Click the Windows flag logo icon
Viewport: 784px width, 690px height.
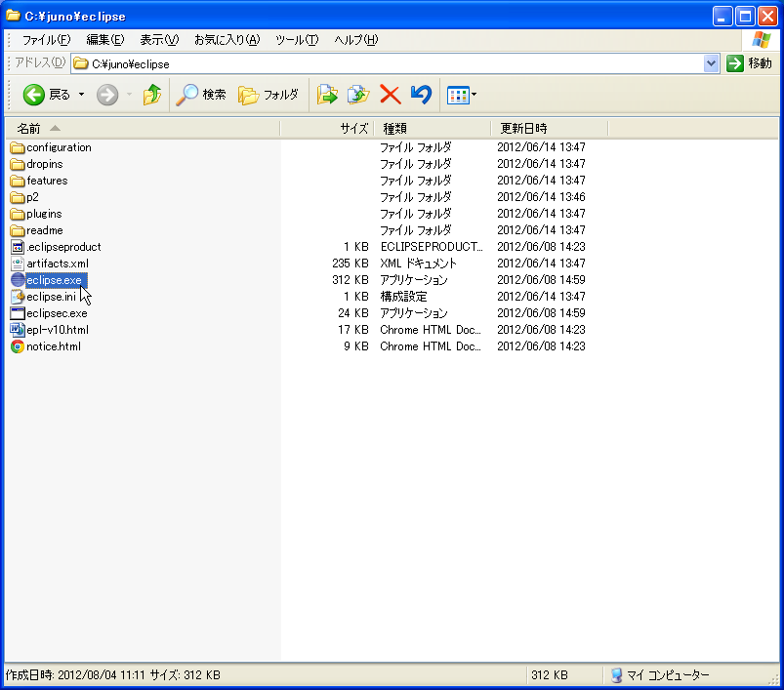pos(762,40)
